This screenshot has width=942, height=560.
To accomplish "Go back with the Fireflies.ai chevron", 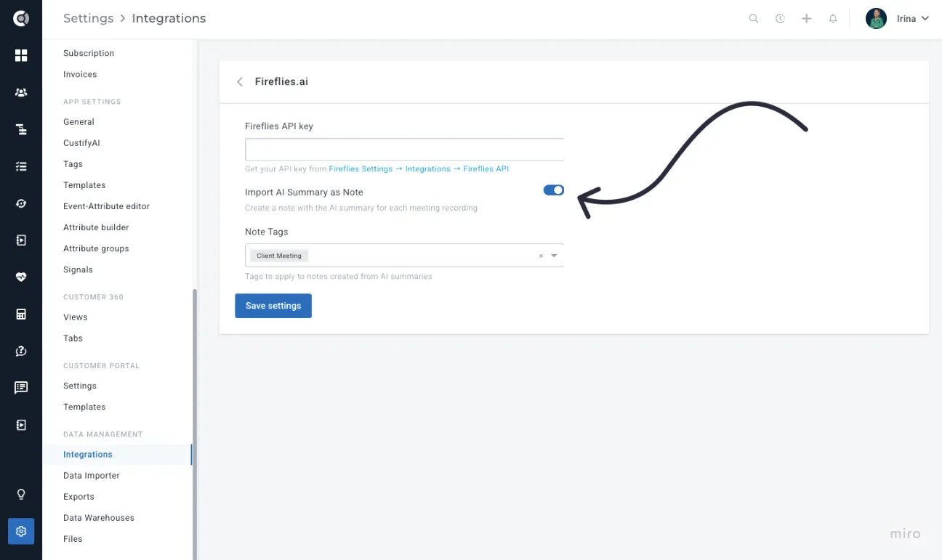I will pyautogui.click(x=240, y=82).
